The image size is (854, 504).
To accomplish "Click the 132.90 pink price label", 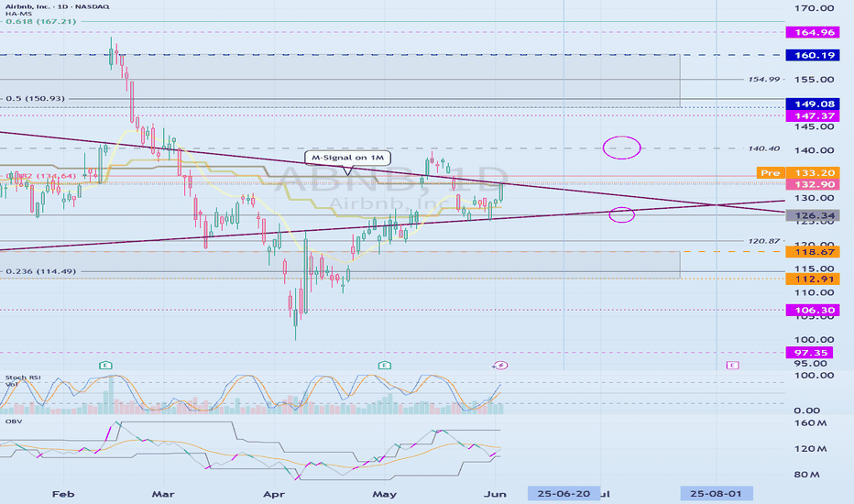I will pyautogui.click(x=813, y=184).
